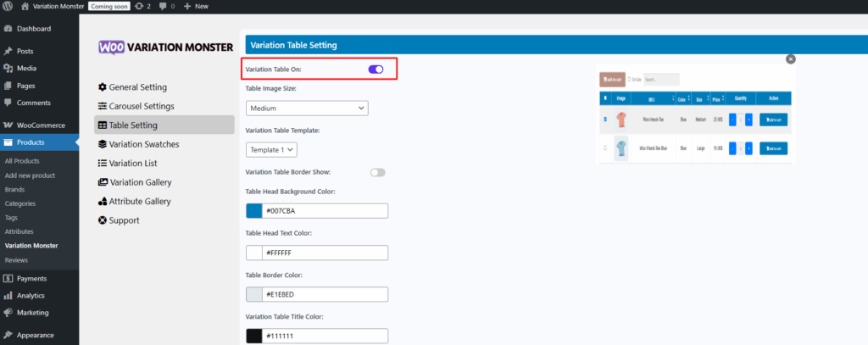Open the Appearance section
Image resolution: width=868 pixels, height=345 pixels.
click(39, 335)
